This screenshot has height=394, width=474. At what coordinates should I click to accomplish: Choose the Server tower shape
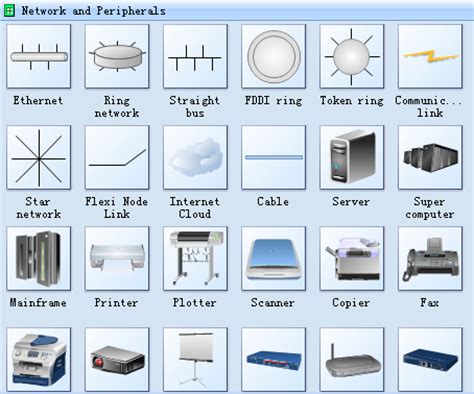tap(352, 158)
